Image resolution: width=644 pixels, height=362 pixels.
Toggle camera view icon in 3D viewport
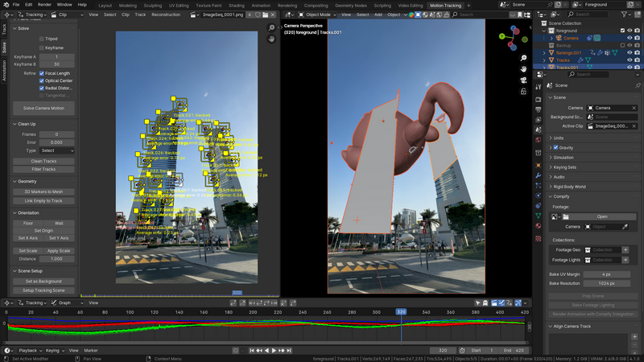(524, 80)
